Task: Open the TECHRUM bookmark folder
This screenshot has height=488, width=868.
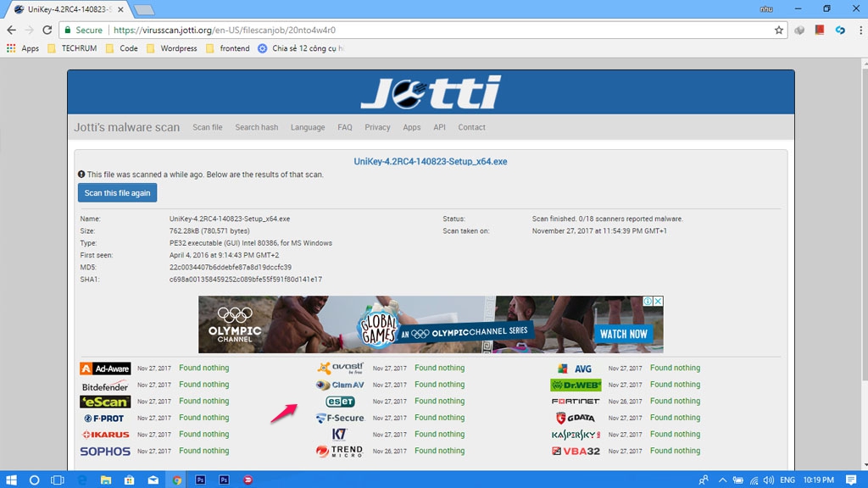Action: click(x=73, y=48)
